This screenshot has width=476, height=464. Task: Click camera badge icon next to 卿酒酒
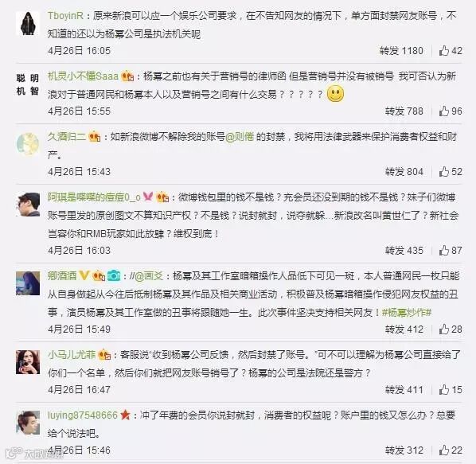[114, 276]
